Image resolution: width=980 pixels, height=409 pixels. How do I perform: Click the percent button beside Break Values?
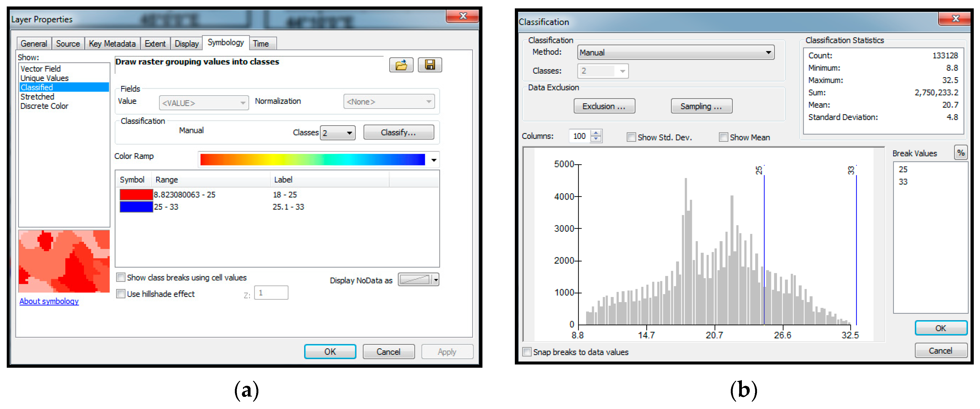coord(961,153)
